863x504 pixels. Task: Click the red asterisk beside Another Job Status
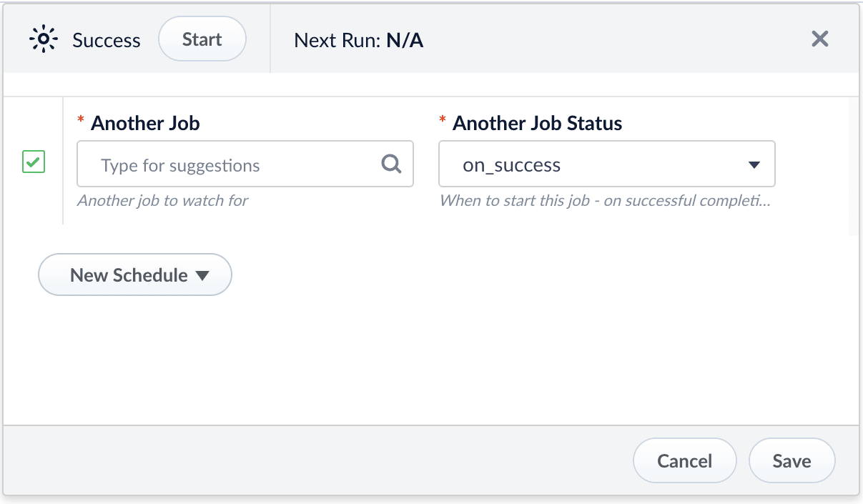click(x=443, y=119)
